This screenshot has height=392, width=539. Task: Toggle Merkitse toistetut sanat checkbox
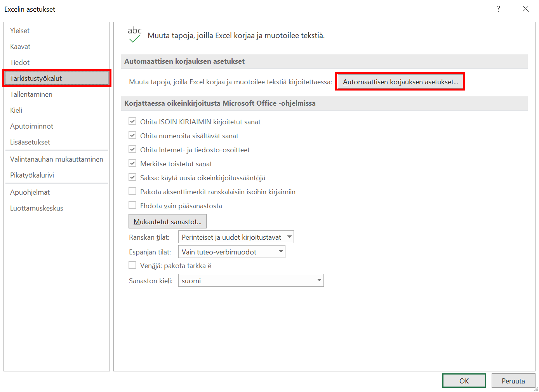click(x=132, y=164)
